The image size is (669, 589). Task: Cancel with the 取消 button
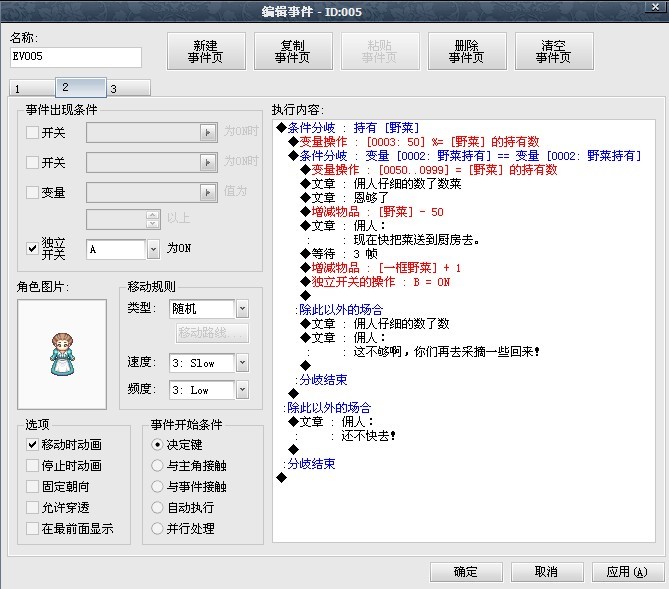547,572
